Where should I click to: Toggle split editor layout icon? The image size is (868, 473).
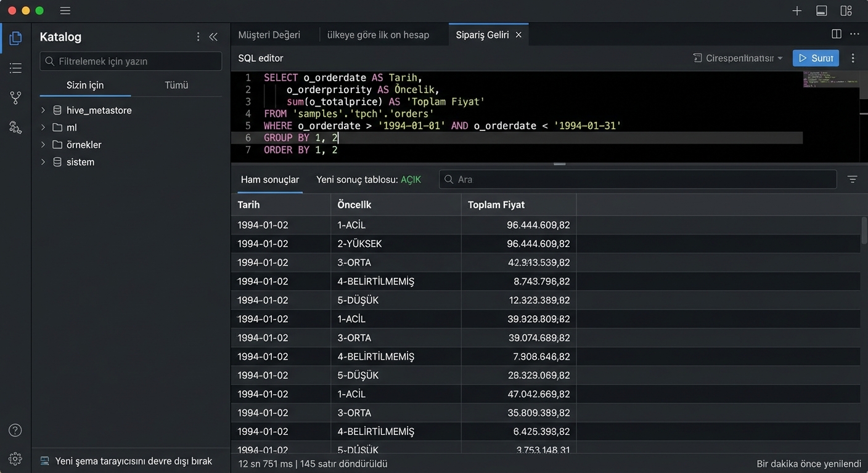tap(836, 34)
